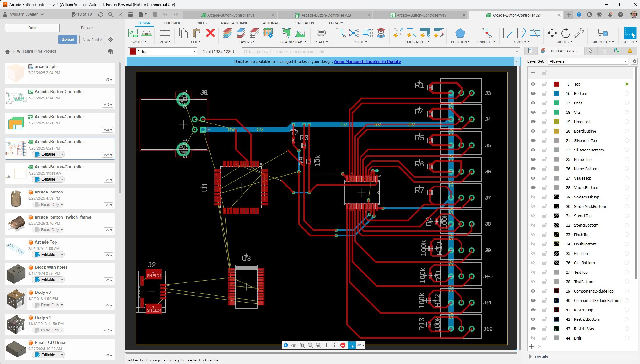Click Open Managed Libraries to Update link

pos(367,61)
